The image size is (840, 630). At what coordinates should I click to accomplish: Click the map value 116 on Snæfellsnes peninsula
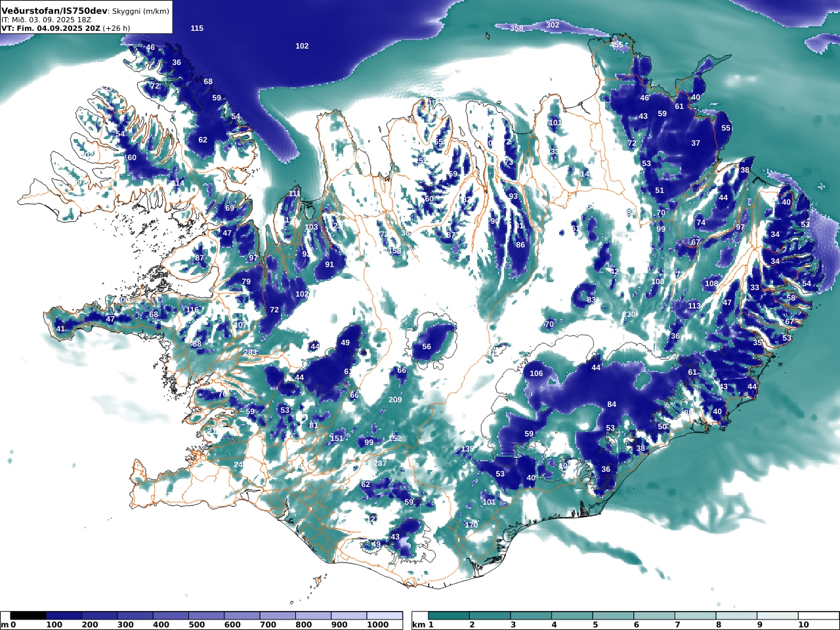click(192, 310)
